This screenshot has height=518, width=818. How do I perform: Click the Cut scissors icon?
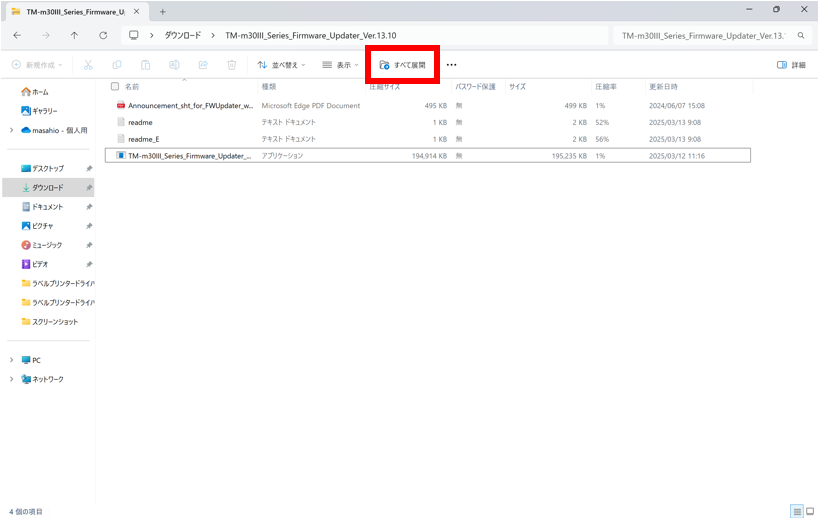[x=88, y=65]
